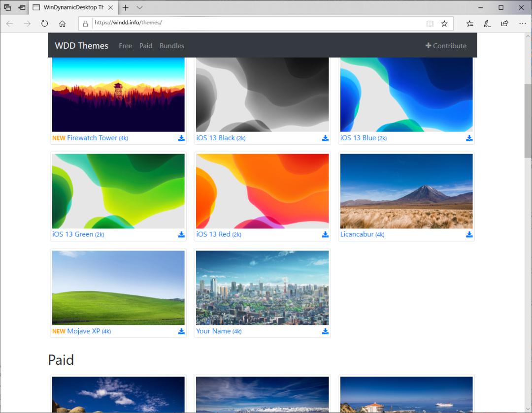Go to the browser home page
Image resolution: width=532 pixels, height=413 pixels.
click(62, 23)
